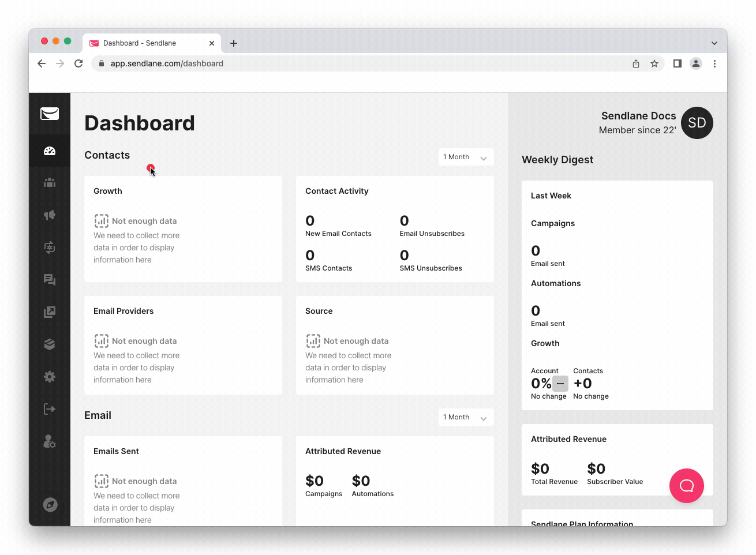Select the Dashboard - Sendlane browser tab
Image resolution: width=756 pixels, height=555 pixels.
(x=152, y=43)
